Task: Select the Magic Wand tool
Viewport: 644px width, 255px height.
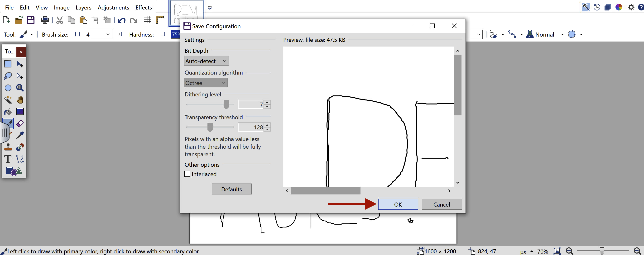Action: pos(8,100)
